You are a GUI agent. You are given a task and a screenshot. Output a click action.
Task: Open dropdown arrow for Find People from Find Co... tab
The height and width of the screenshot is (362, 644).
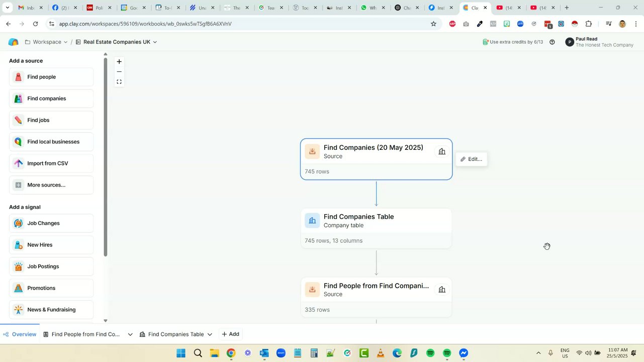(130, 334)
